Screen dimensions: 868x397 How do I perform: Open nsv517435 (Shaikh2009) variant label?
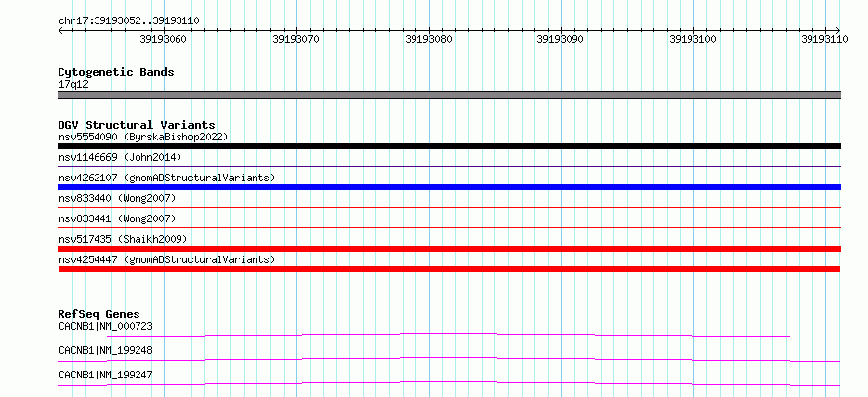123,239
